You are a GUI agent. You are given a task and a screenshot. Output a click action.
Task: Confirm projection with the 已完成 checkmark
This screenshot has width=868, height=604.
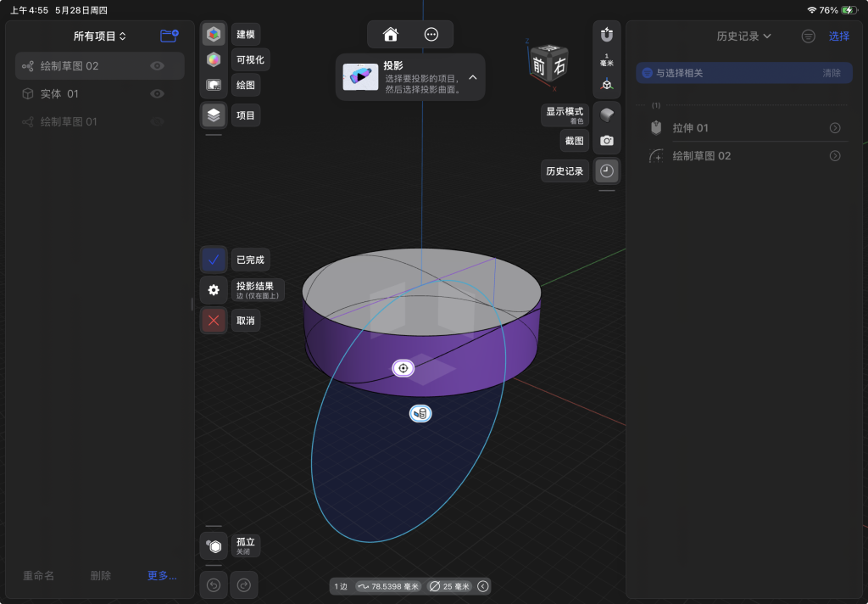point(214,260)
